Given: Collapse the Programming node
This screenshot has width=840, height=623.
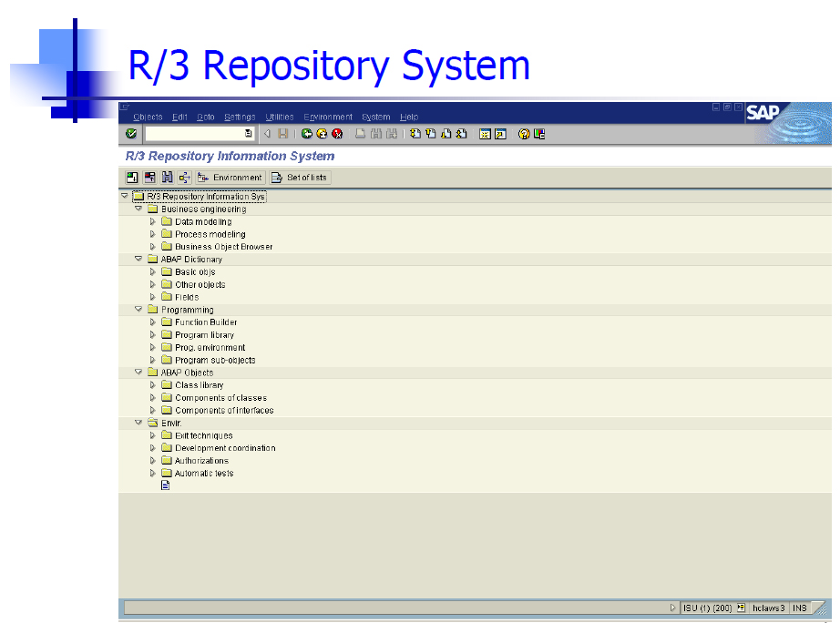Looking at the screenshot, I should (138, 309).
